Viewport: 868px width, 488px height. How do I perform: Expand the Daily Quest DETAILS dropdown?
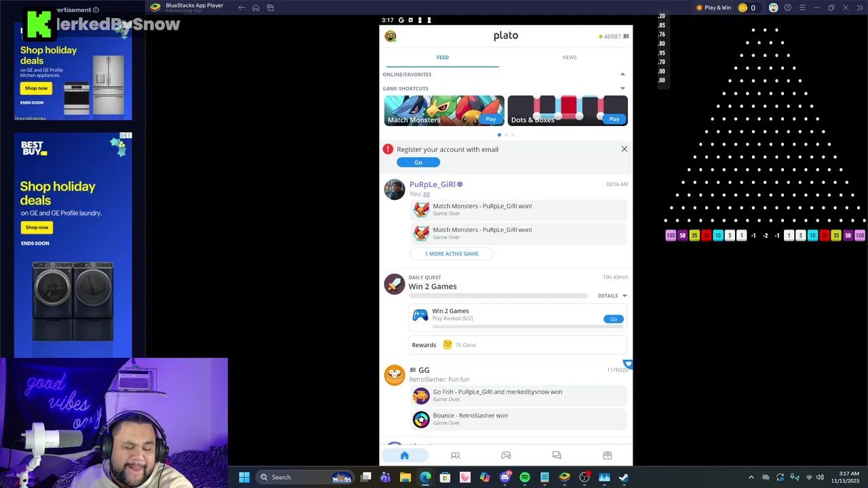point(612,296)
